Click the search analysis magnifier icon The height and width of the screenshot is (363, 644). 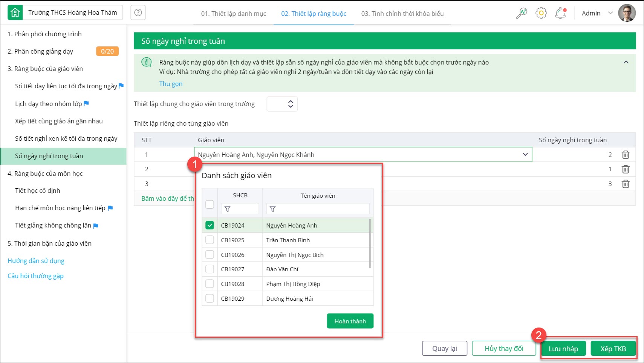pyautogui.click(x=521, y=13)
